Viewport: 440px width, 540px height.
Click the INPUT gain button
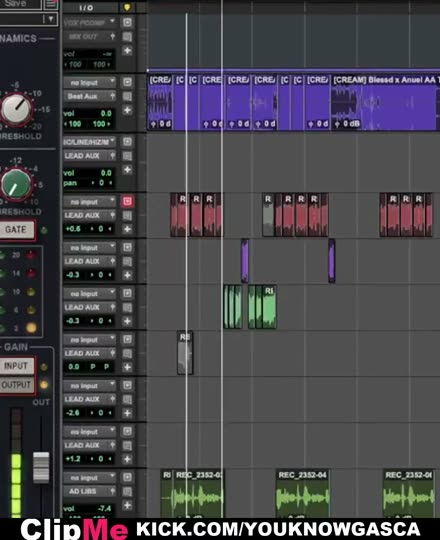[x=16, y=366]
